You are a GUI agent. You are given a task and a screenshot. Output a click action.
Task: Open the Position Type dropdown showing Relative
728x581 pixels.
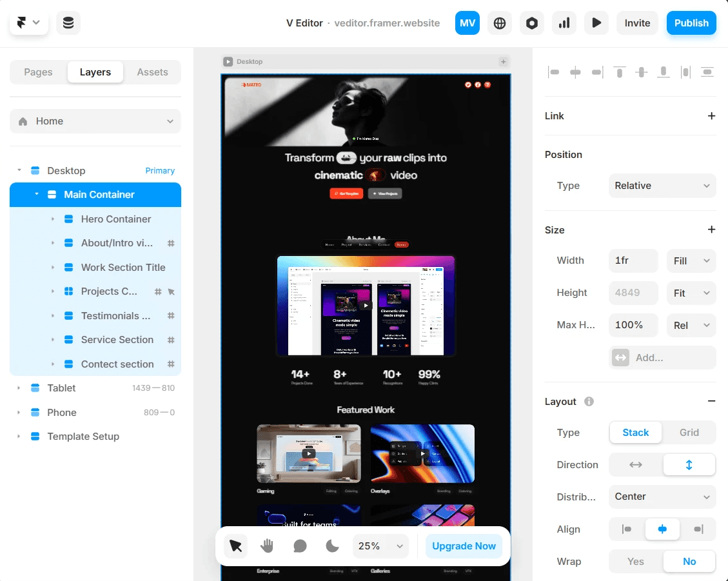point(662,185)
